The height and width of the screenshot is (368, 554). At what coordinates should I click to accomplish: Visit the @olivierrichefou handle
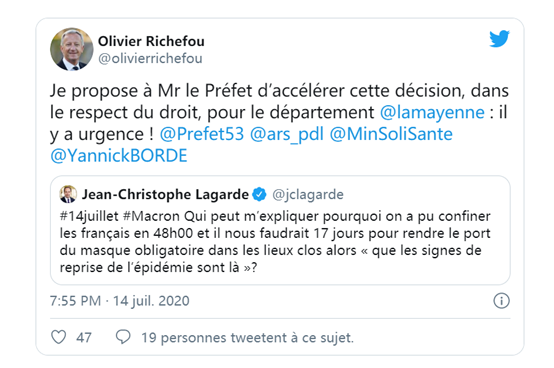[x=150, y=58]
